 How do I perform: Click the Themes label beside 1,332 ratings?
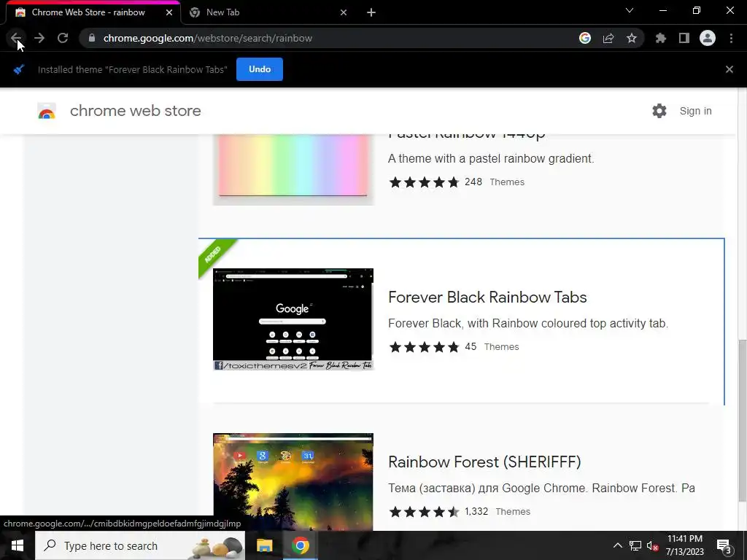(513, 511)
